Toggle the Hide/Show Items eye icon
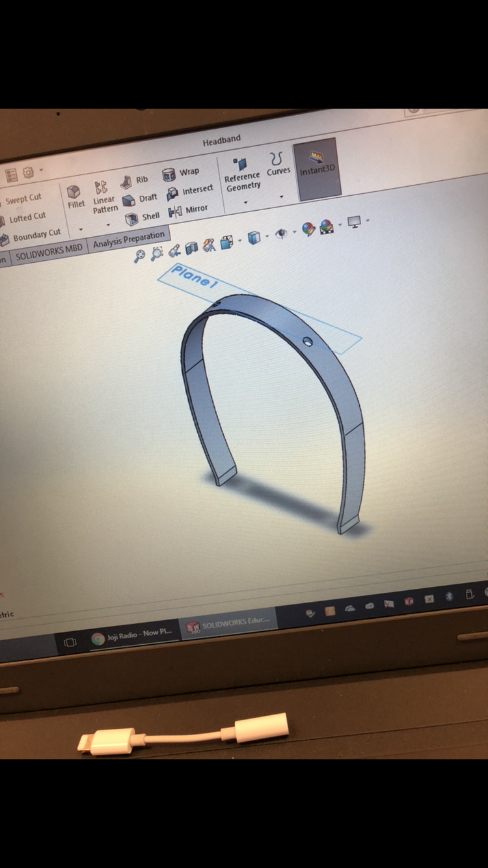This screenshot has height=868, width=488. click(x=281, y=233)
